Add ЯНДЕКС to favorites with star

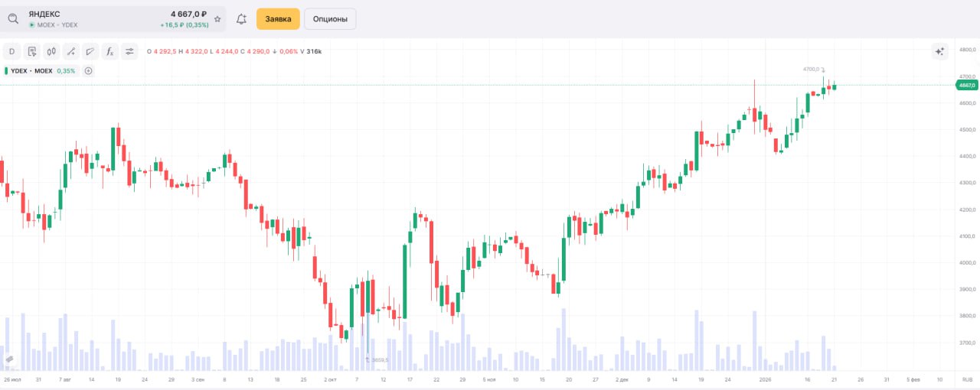click(217, 19)
